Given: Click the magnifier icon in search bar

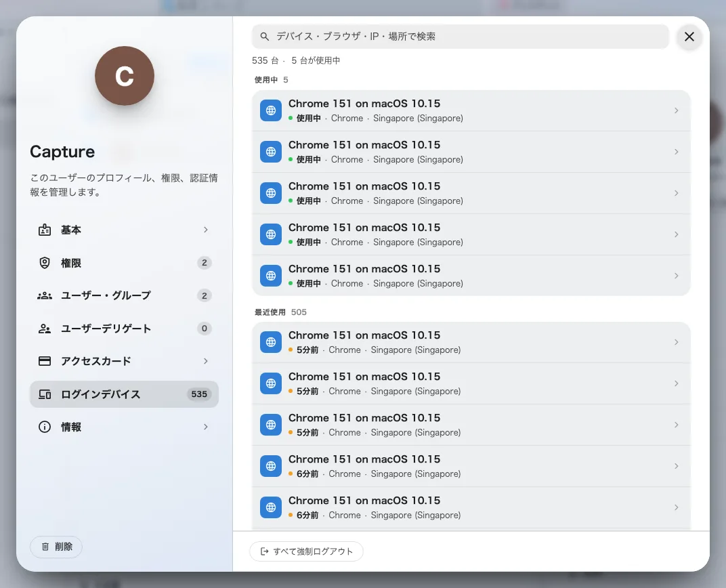Looking at the screenshot, I should [x=264, y=36].
